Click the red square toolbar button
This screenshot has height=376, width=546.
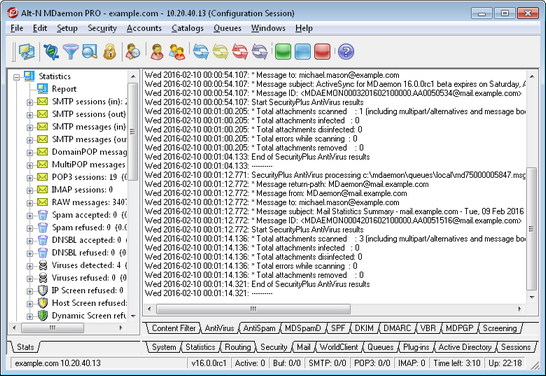(322, 52)
